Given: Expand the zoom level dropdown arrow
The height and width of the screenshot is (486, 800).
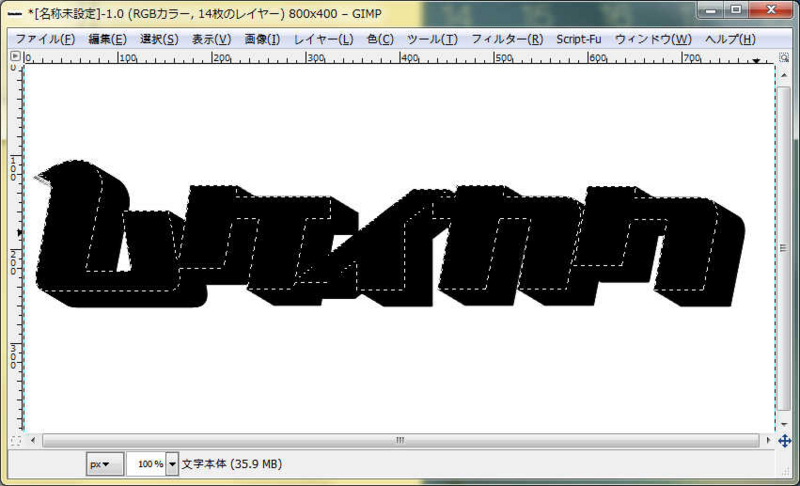Looking at the screenshot, I should [x=172, y=464].
